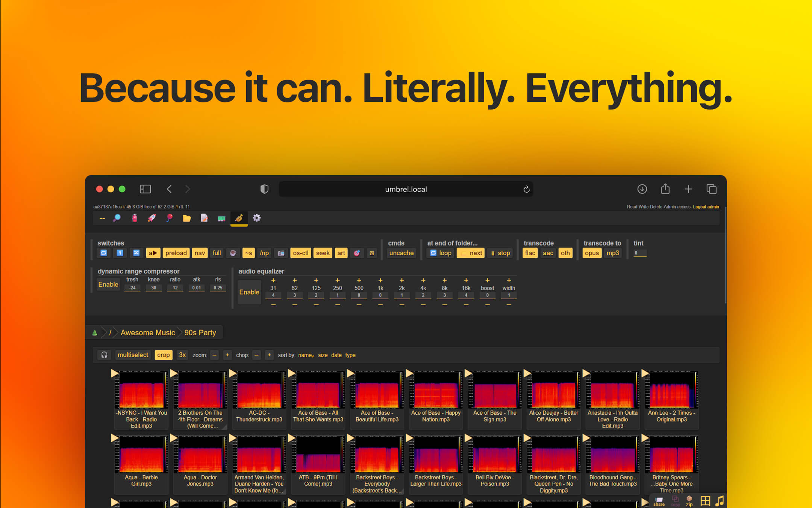Viewport: 812px width, 508px height.
Task: Open the search panel via the magnifying glass icon
Action: 117,217
